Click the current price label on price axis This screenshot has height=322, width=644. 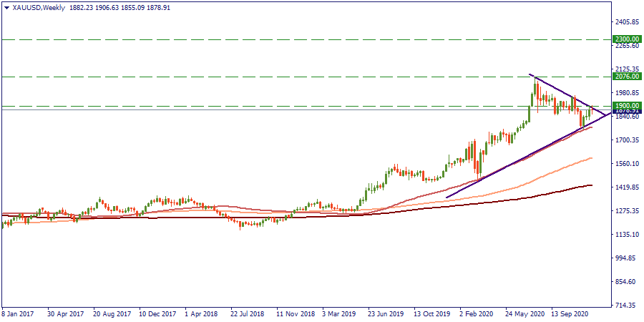(624, 111)
